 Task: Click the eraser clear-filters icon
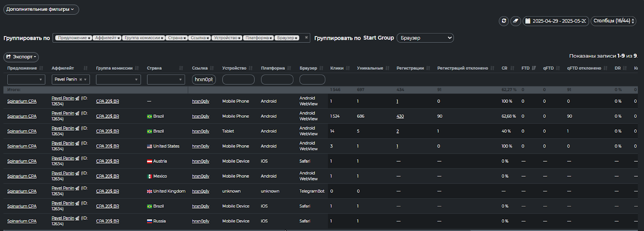(516, 21)
